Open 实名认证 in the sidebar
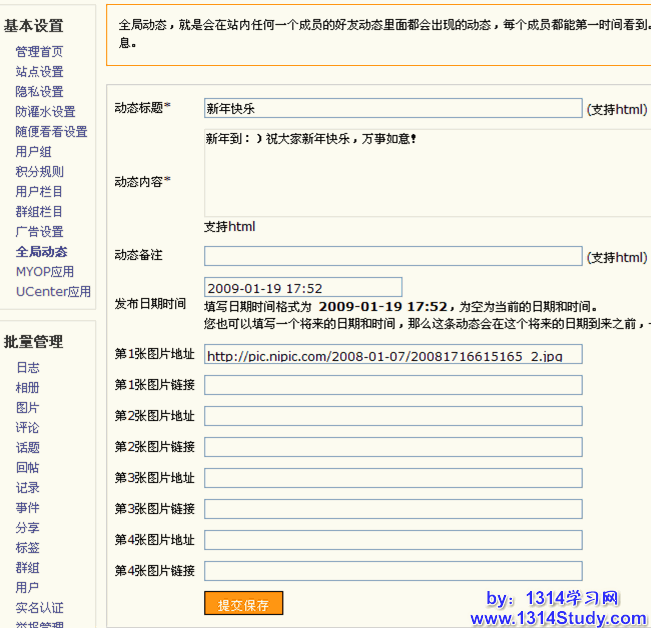651x628 pixels. [39, 608]
